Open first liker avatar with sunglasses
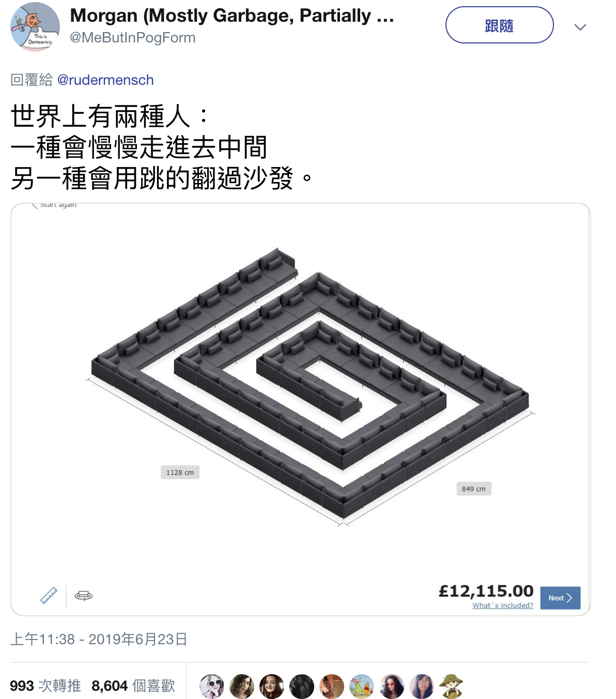Viewport: 616px width, 699px height. coord(212,687)
